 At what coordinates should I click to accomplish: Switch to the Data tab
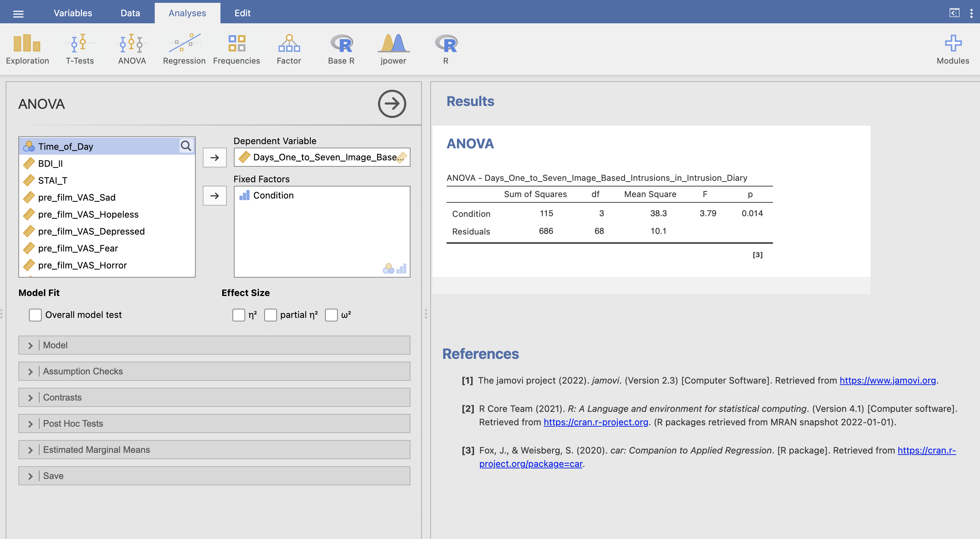tap(130, 13)
